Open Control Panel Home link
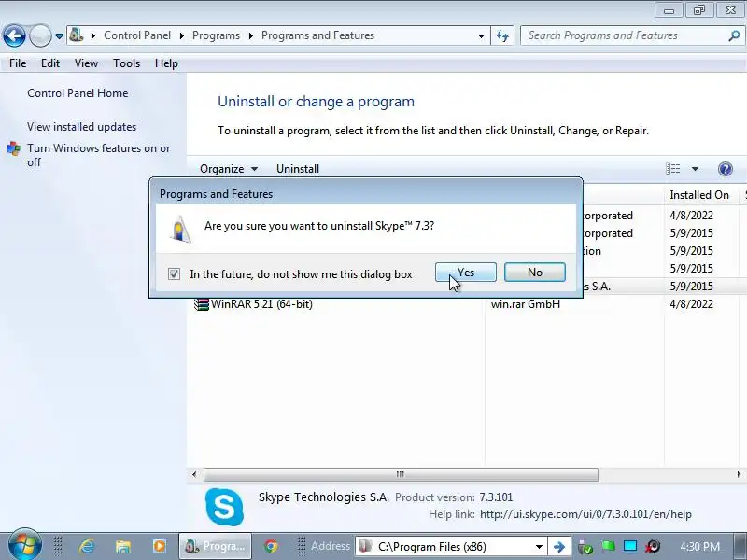The image size is (747, 560). click(x=78, y=93)
